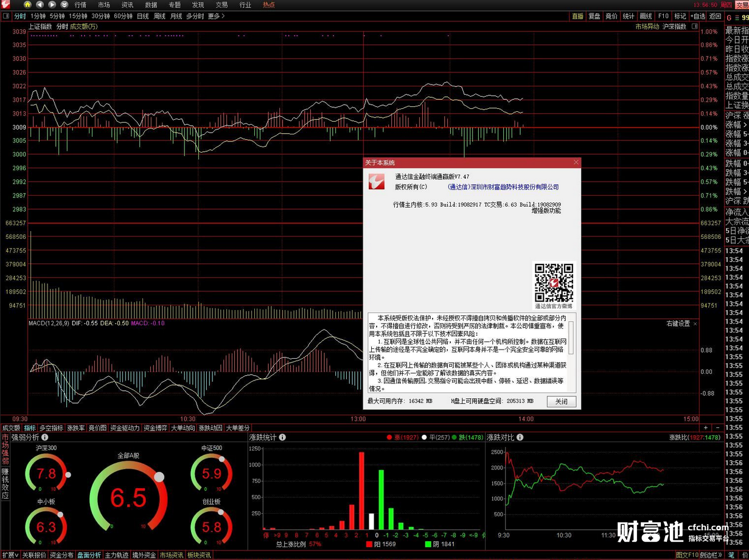749x560 pixels.
Task: Click the 图文F10 status bar button
Action: tap(686, 555)
